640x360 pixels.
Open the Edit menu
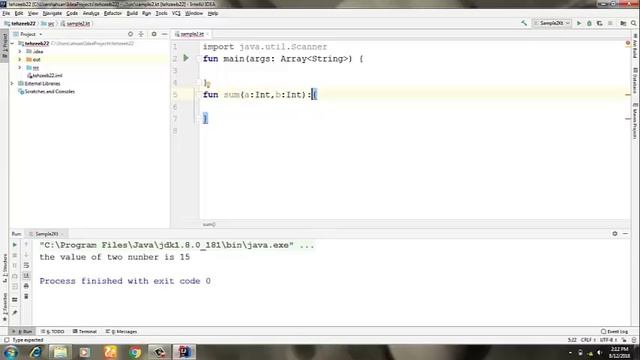[x=19, y=13]
